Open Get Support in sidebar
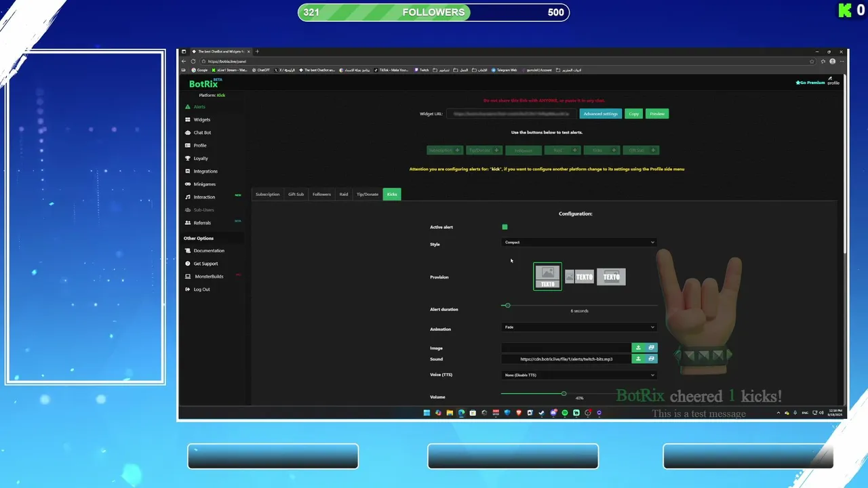868x488 pixels. point(201,264)
